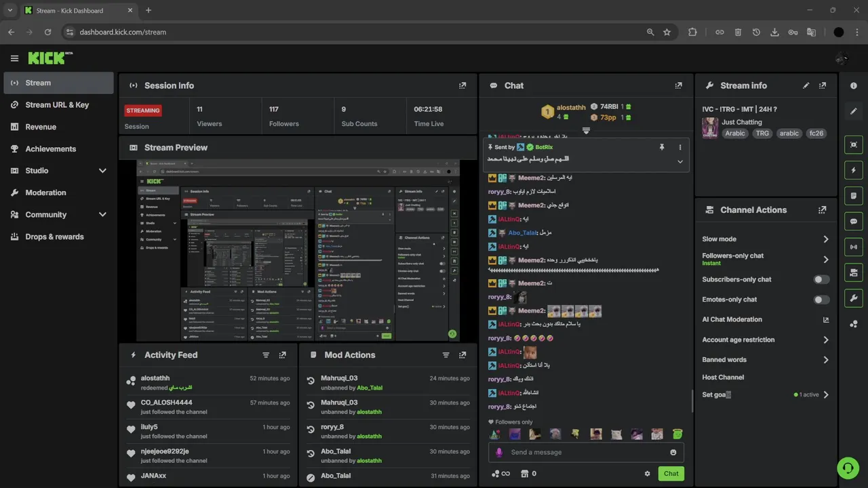Open the Activity Feed filter icon
Viewport: 868px width, 488px height.
click(266, 354)
